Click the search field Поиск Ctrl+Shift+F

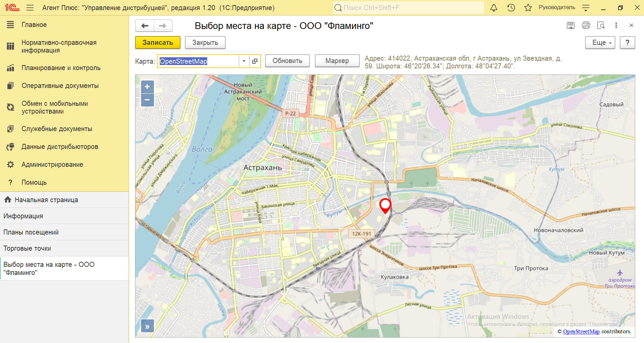point(409,7)
